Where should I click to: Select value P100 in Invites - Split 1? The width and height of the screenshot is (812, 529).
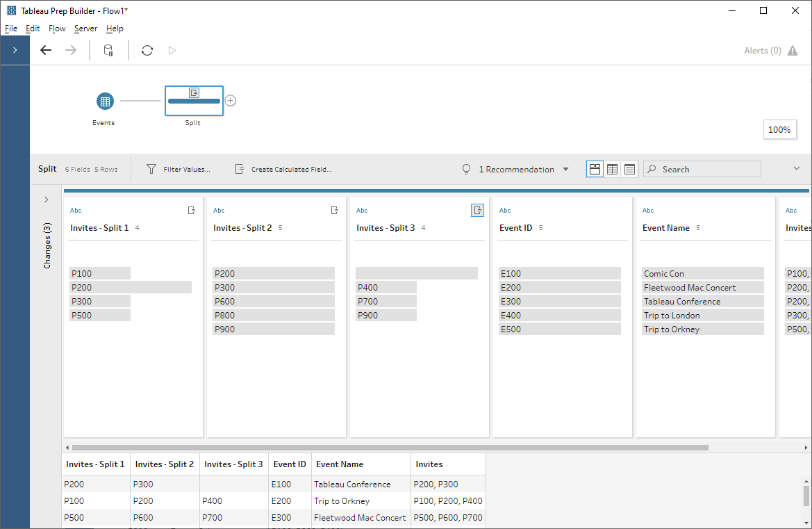pos(100,274)
